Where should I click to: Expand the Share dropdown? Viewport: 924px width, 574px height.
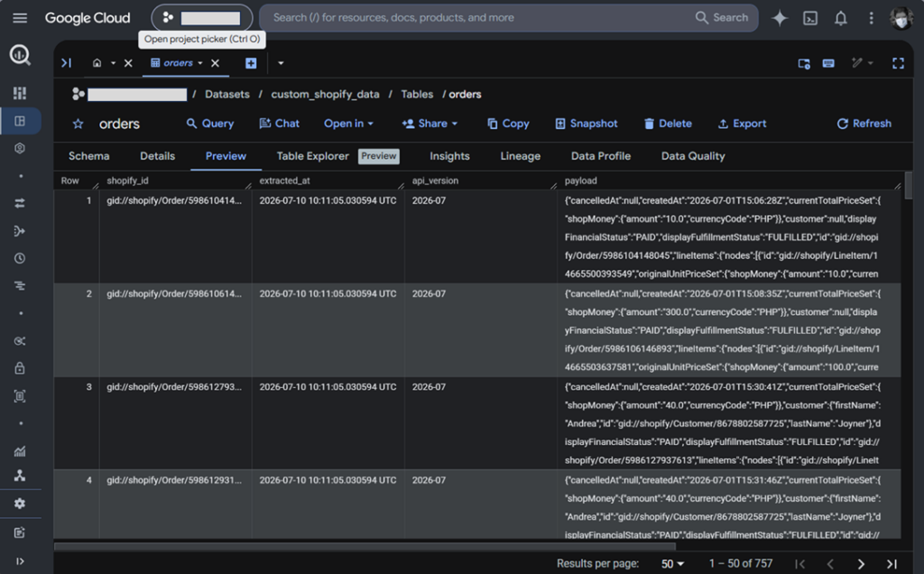pyautogui.click(x=430, y=124)
